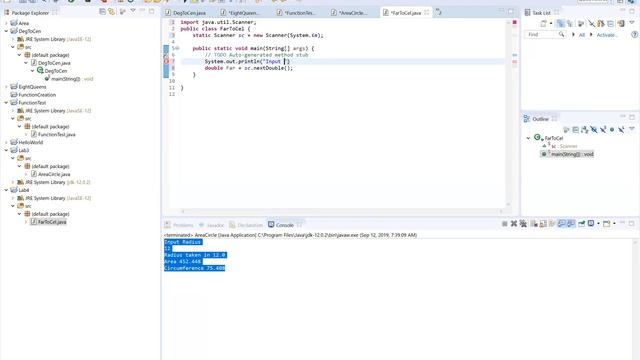Viewport: 640px width, 360px height.
Task: Terminate the running launch from Console toolbar
Action: 504,224
